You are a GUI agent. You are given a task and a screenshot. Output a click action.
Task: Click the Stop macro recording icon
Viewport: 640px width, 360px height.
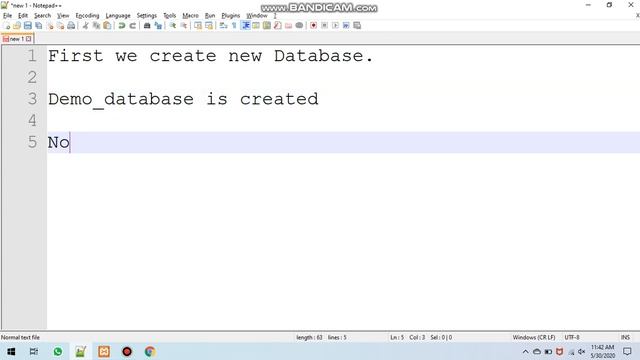point(324,26)
